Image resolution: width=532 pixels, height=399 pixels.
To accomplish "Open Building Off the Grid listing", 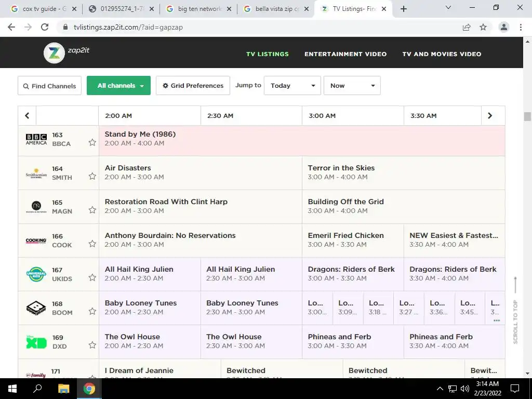I will [403, 207].
